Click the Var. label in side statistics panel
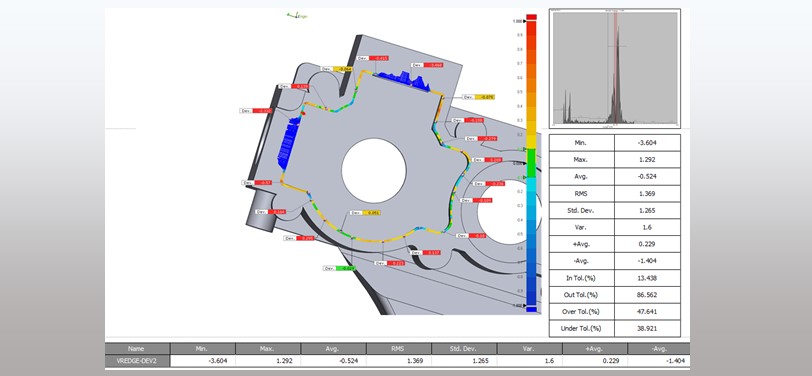This screenshot has height=376, width=812. (582, 227)
